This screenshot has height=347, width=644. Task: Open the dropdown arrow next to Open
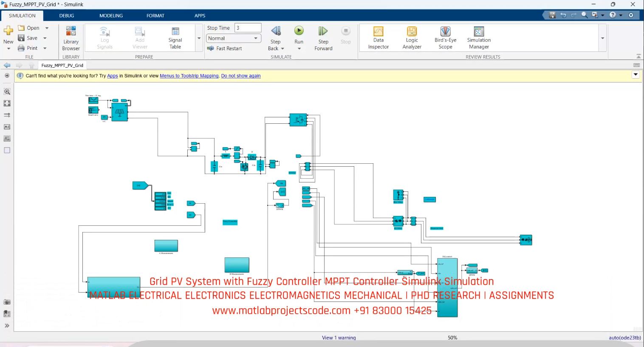click(x=47, y=28)
